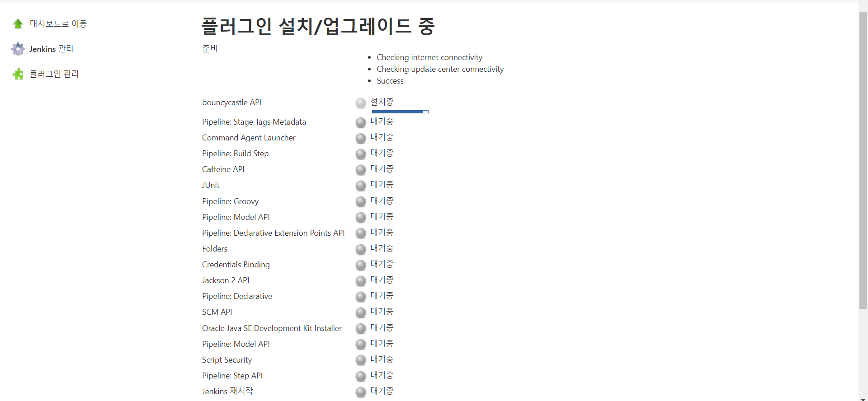
Task: Select the SCM API text
Action: point(217,312)
